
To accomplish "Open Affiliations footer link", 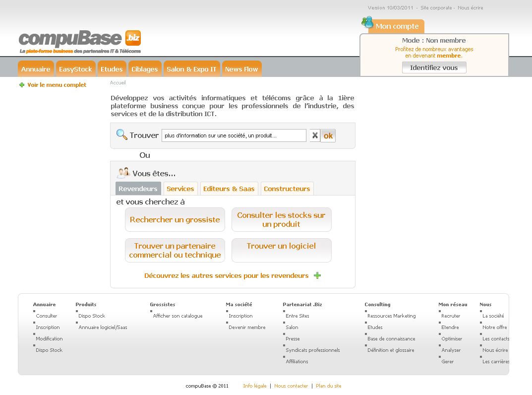I will 297,362.
